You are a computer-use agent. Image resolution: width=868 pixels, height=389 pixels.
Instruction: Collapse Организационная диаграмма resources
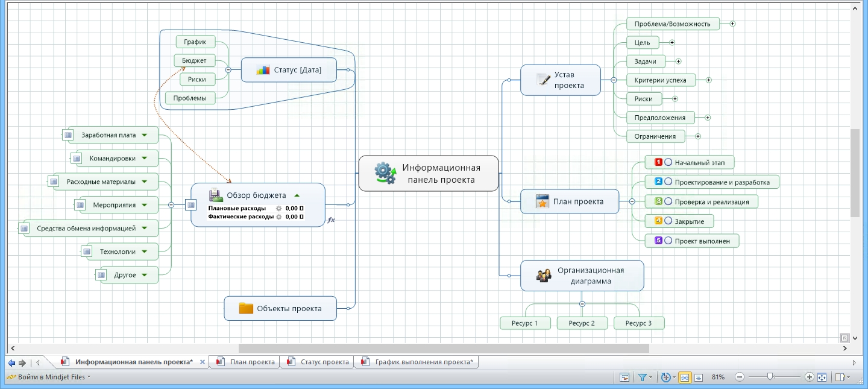582,304
